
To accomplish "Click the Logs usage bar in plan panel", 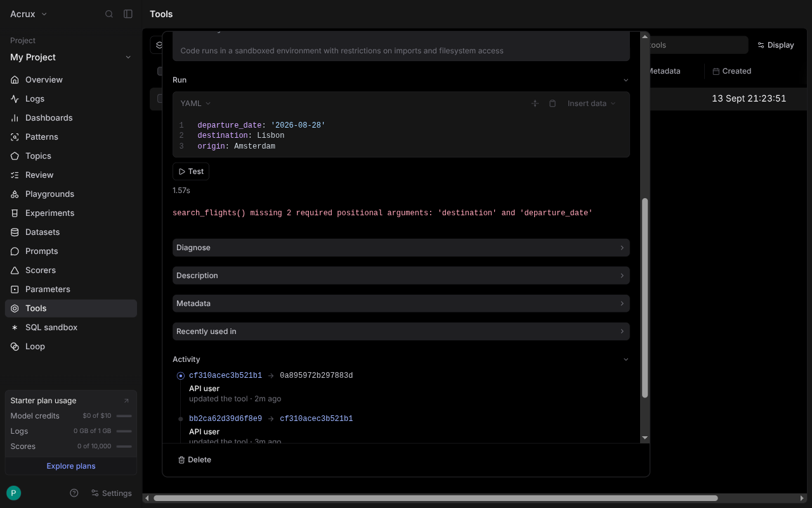I will (124, 431).
